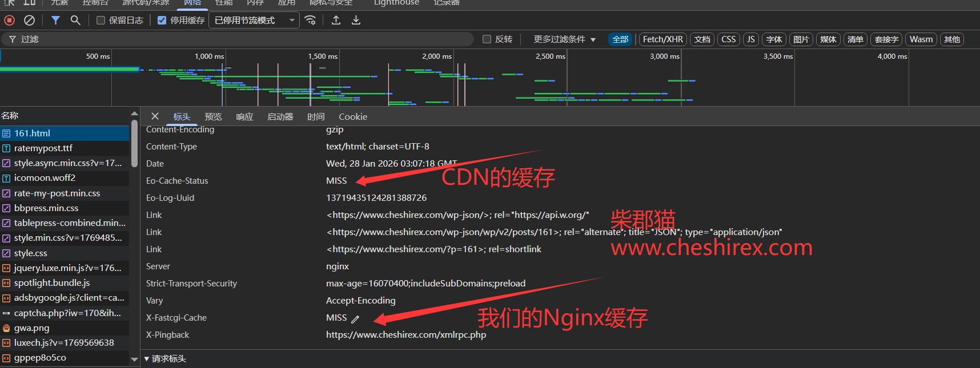Toggle the filter funnel icon
980x368 pixels.
(55, 20)
